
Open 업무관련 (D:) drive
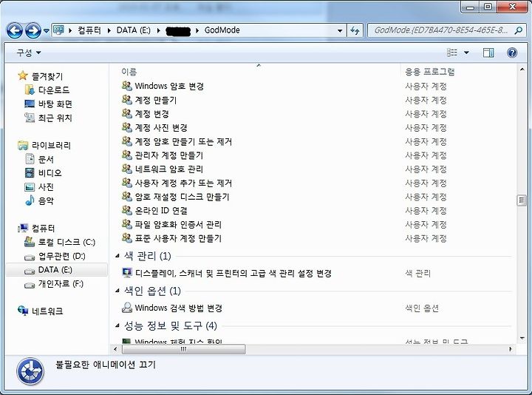(x=61, y=256)
